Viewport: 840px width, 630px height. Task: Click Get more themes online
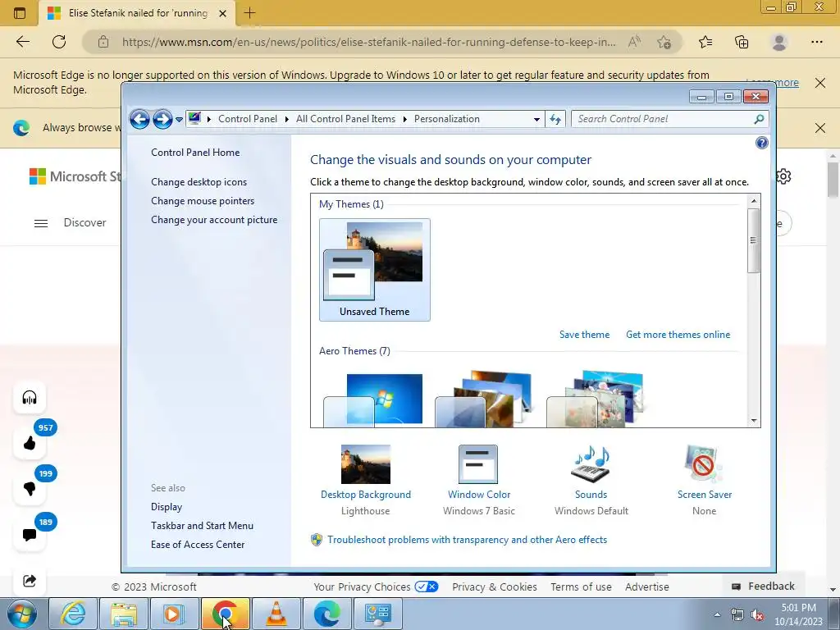(x=678, y=335)
